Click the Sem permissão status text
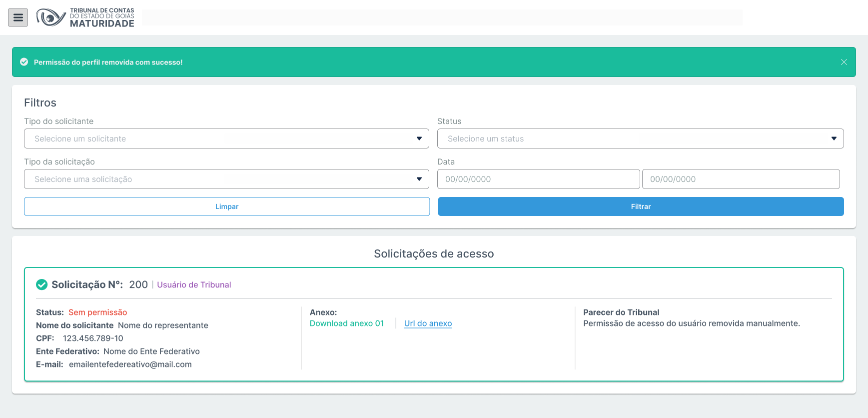Image resolution: width=868 pixels, height=418 pixels. [97, 312]
